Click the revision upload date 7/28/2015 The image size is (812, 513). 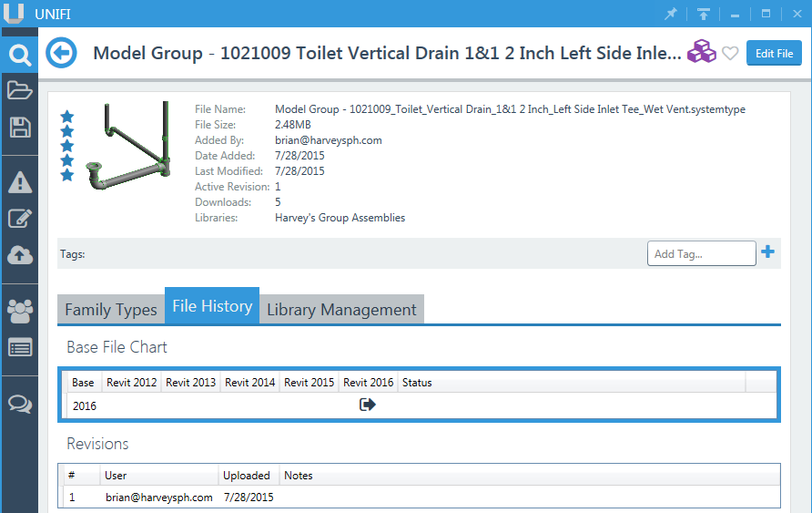click(x=249, y=498)
